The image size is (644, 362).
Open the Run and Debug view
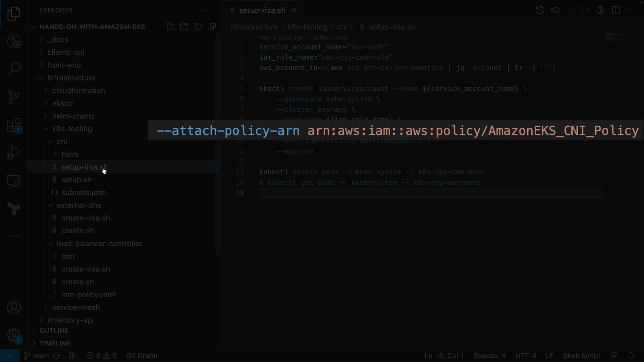(14, 153)
